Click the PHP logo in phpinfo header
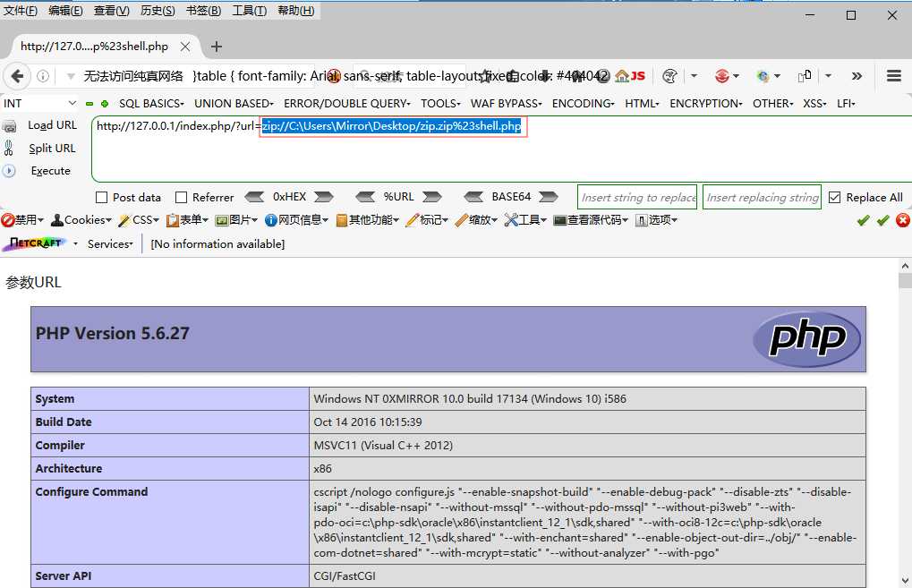 [806, 340]
